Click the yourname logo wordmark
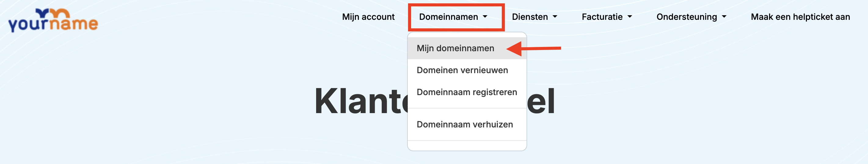 53,24
